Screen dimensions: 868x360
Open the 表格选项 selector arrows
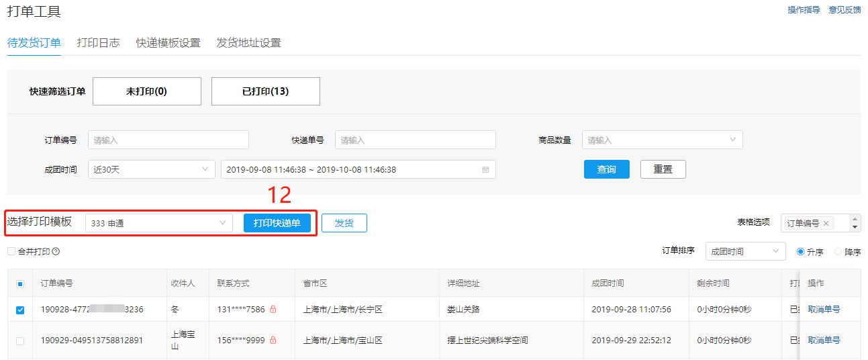pos(855,223)
